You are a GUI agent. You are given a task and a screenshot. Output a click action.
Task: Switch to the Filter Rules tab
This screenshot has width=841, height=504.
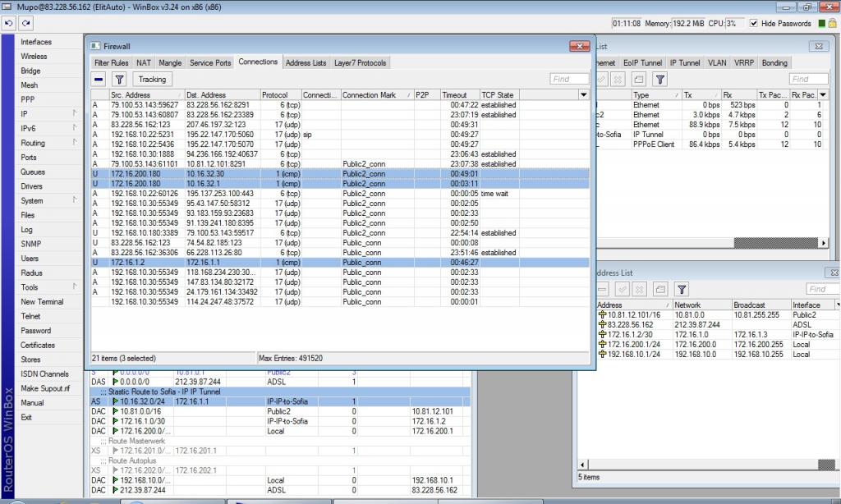pos(112,62)
